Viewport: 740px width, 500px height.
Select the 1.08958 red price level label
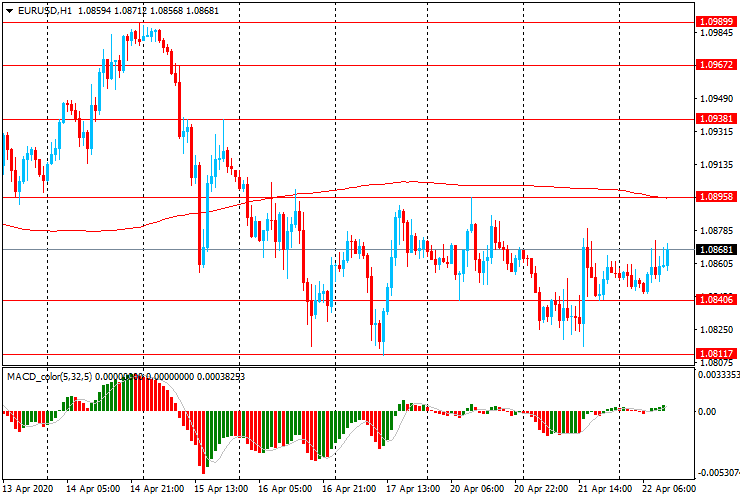pyautogui.click(x=716, y=196)
